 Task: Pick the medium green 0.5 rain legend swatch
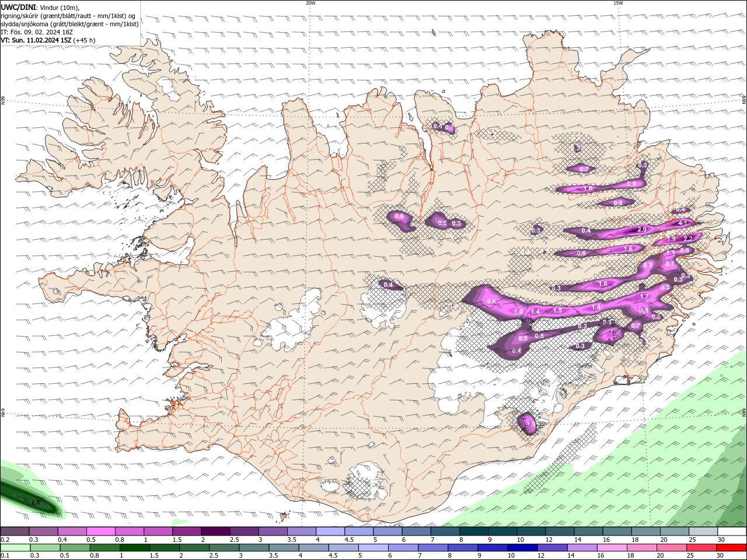pyautogui.click(x=75, y=548)
